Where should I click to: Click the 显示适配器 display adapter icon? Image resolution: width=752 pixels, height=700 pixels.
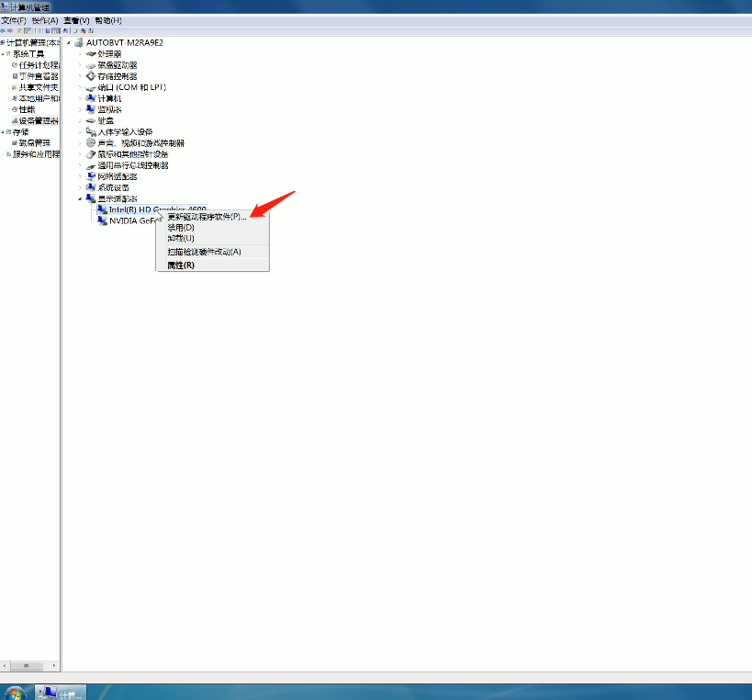tap(91, 198)
